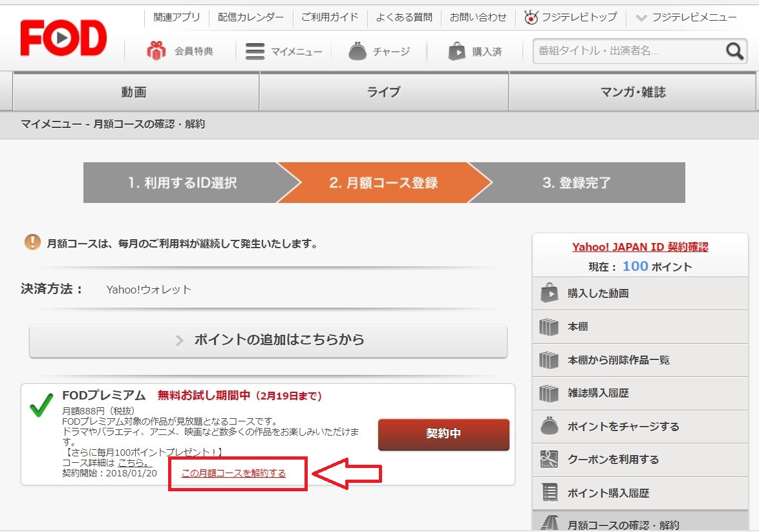The height and width of the screenshot is (532, 759).
Task: Select 雑誌購入履歴 in sidebar
Action: [641, 393]
